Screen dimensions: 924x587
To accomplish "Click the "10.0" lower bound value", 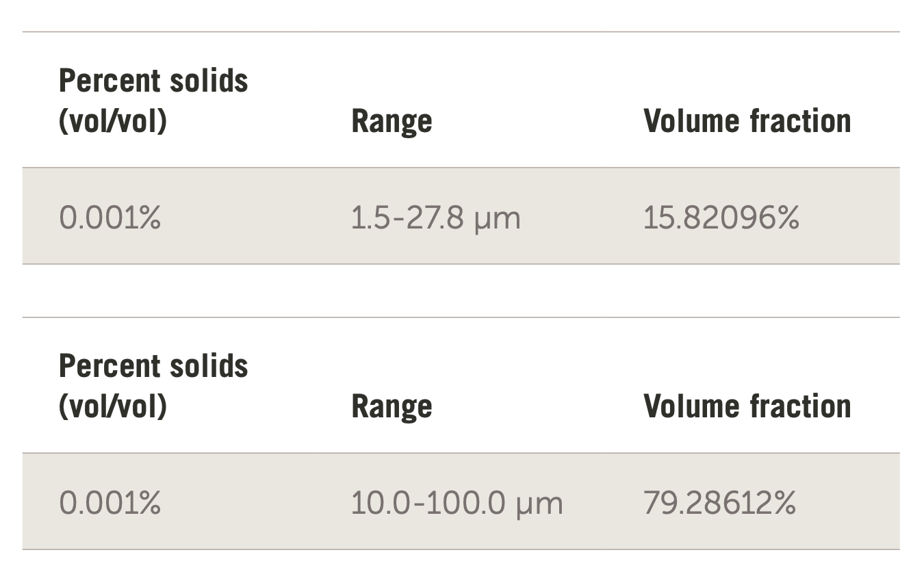I will click(x=376, y=504).
